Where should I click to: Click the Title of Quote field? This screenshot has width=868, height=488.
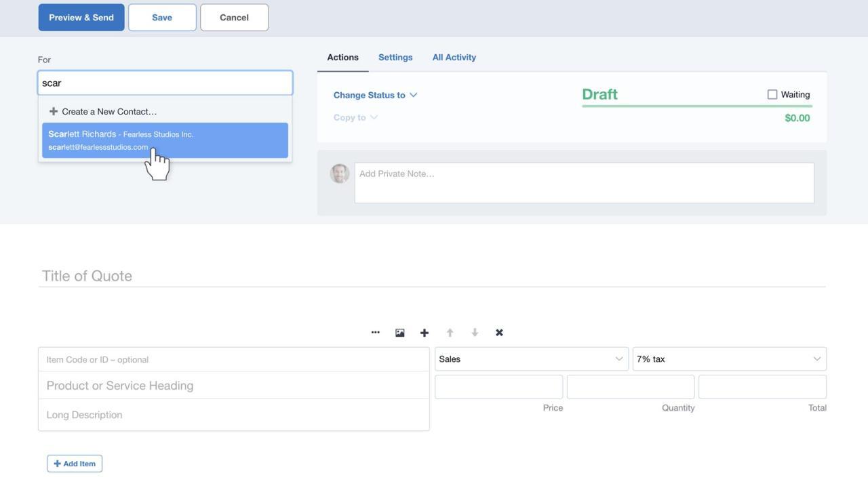coord(431,276)
